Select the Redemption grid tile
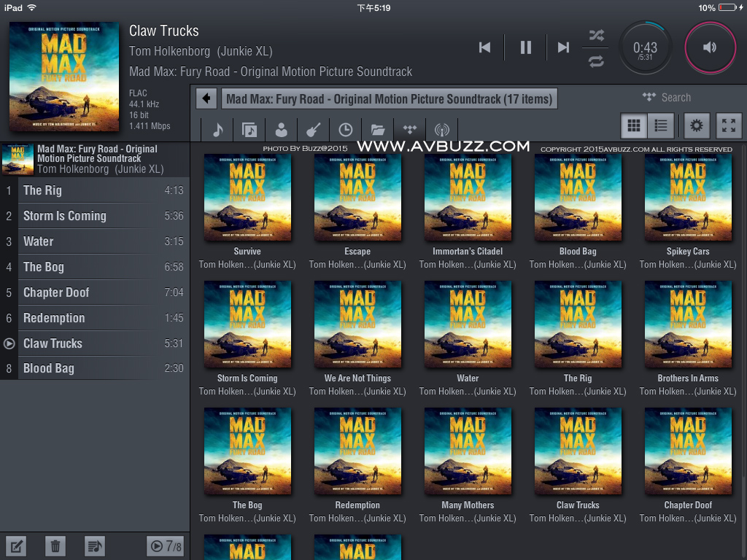This screenshot has width=747, height=560. pyautogui.click(x=357, y=465)
